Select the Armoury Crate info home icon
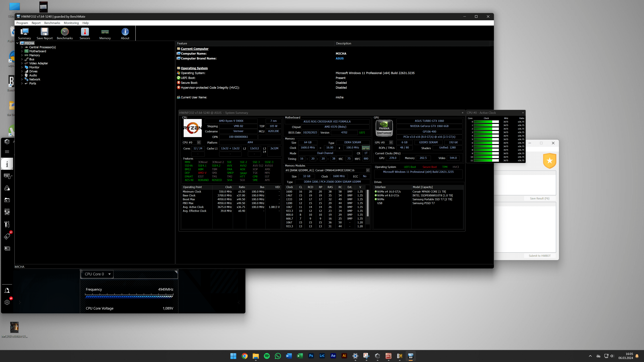 tap(7, 164)
